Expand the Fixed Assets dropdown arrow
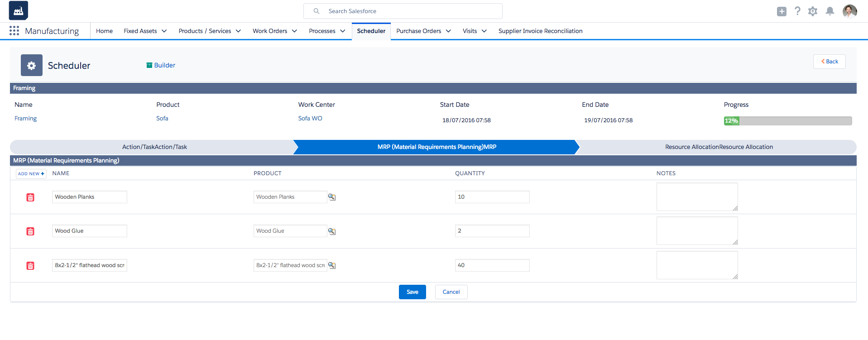Screen dimensions: 868x340 click(x=164, y=31)
